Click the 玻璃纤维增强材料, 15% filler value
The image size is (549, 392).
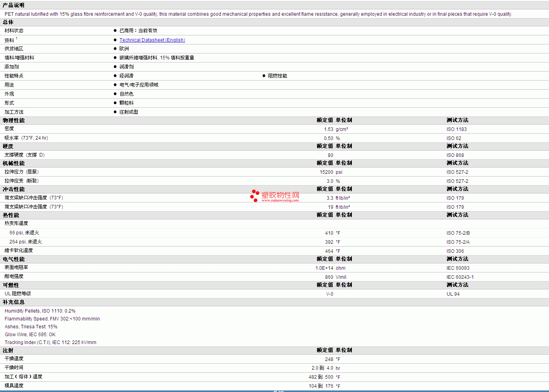point(157,58)
